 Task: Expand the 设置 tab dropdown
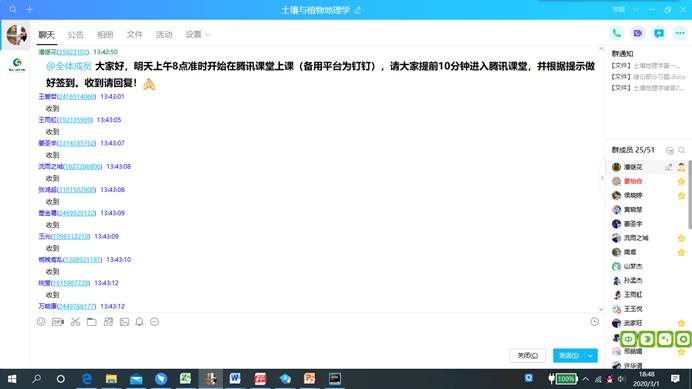tap(208, 35)
